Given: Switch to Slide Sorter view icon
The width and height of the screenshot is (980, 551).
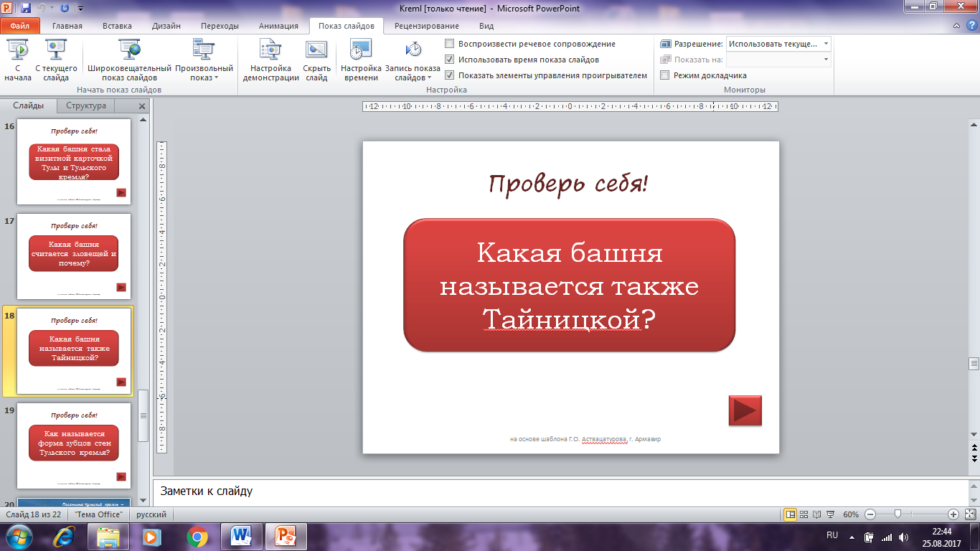Looking at the screenshot, I should pos(804,514).
